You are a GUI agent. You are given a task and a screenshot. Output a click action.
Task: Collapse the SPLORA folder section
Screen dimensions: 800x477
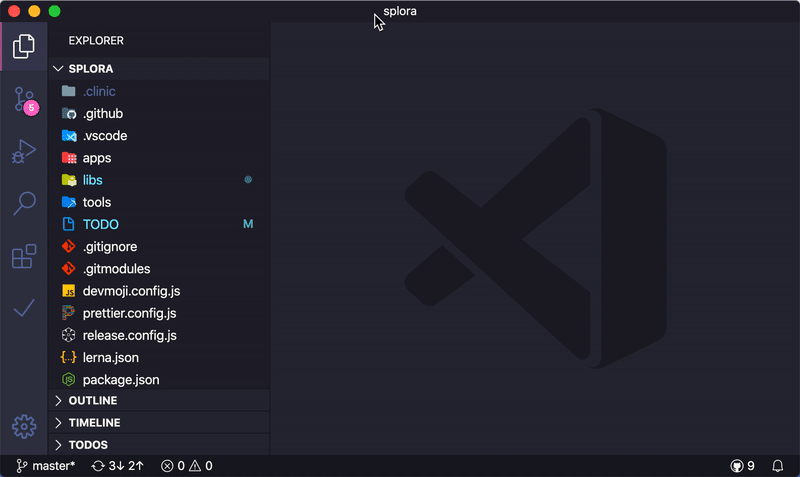159,68
